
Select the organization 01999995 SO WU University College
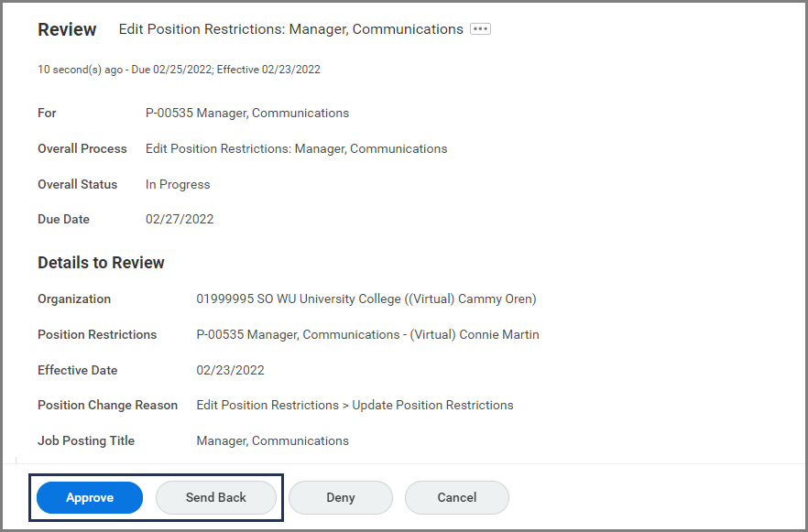366,299
